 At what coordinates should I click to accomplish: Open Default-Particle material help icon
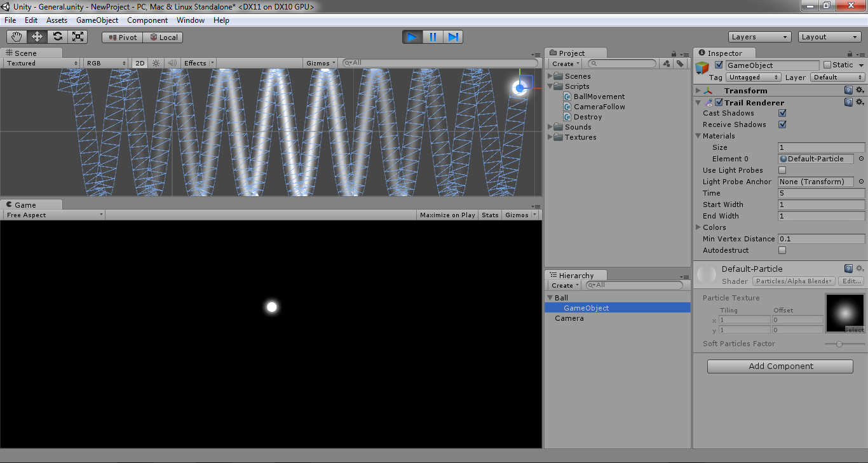click(848, 269)
